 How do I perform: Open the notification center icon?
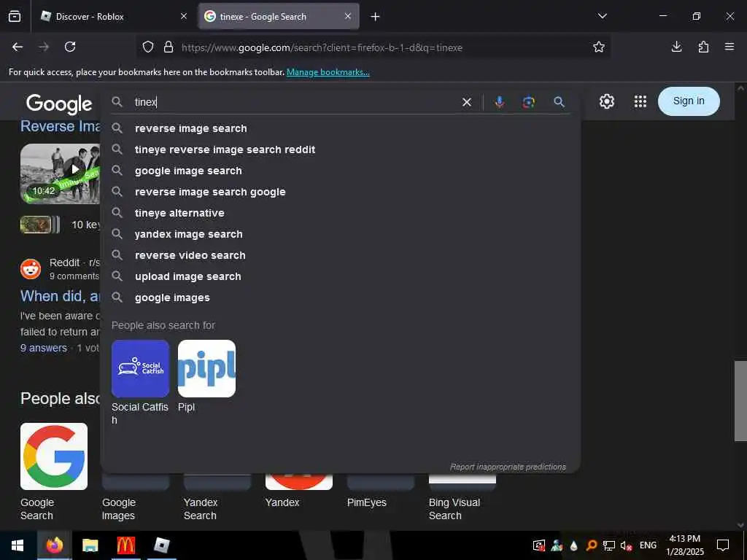(x=723, y=545)
